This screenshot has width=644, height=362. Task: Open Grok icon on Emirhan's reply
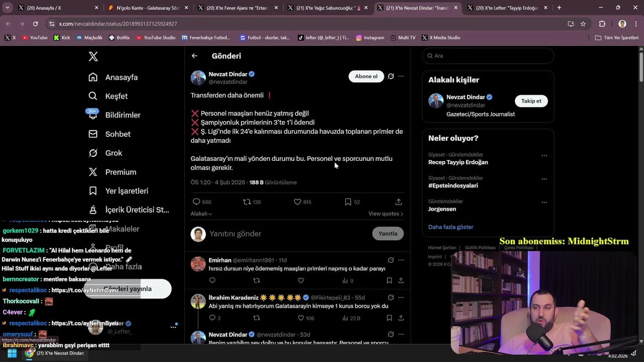391,260
